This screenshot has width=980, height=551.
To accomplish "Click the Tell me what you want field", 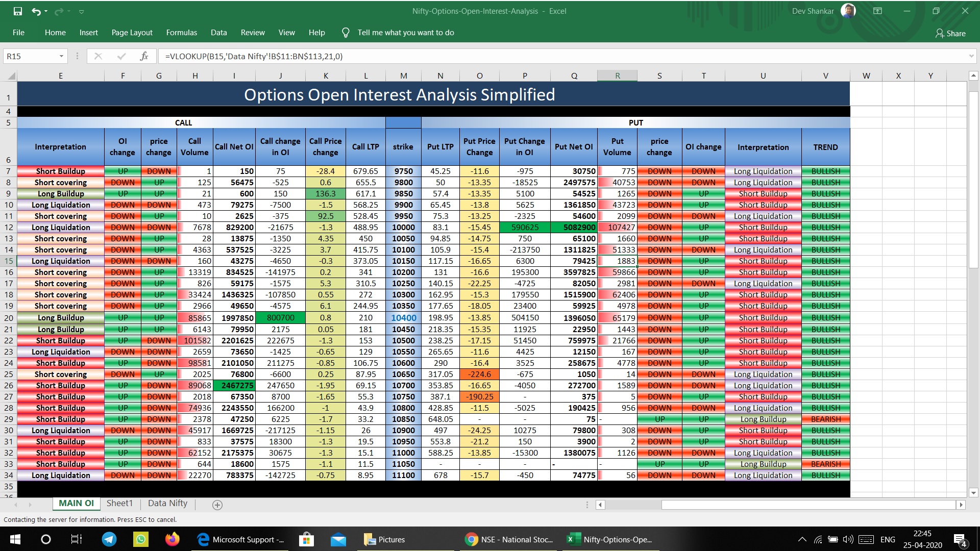I will click(406, 33).
